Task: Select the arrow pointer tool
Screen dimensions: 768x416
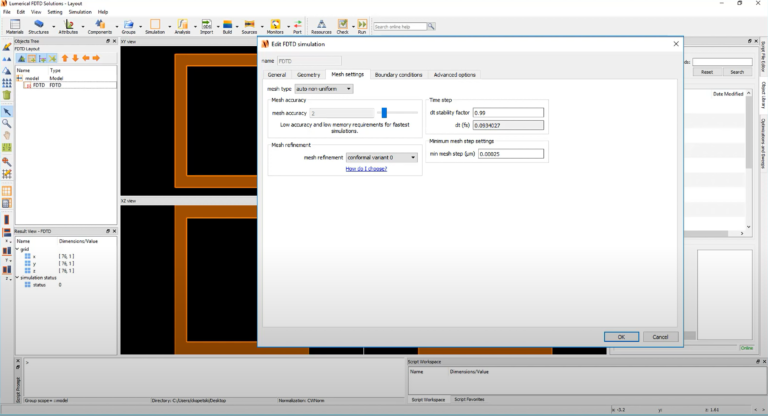Action: [x=7, y=112]
